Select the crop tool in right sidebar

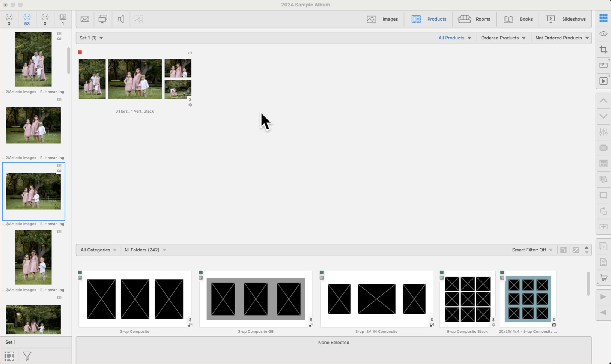pos(603,50)
